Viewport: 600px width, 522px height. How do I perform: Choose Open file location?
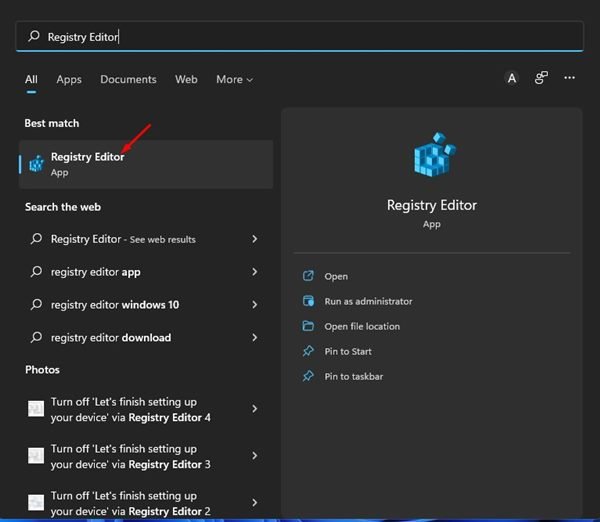click(362, 326)
